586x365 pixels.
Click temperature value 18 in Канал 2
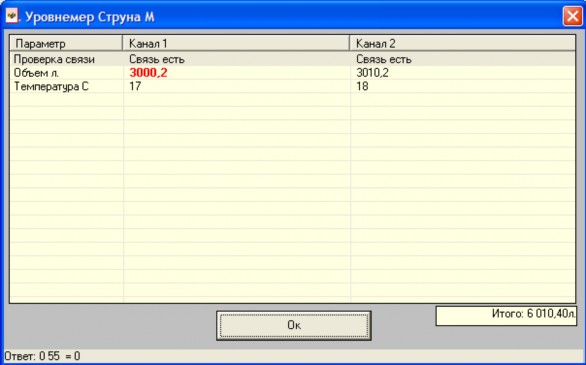point(362,86)
